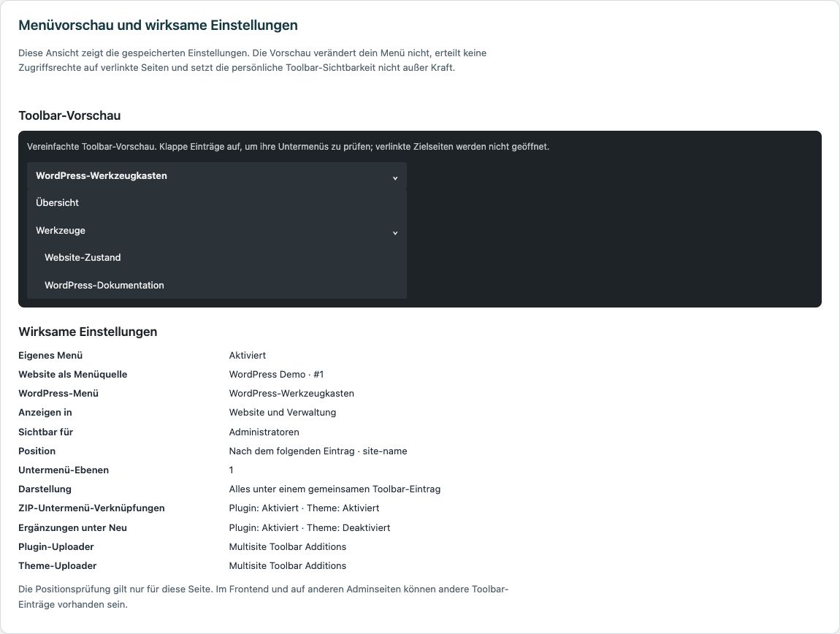
Task: Click the Theme-Uploader value Multisite Toolbar Additions
Action: [288, 566]
